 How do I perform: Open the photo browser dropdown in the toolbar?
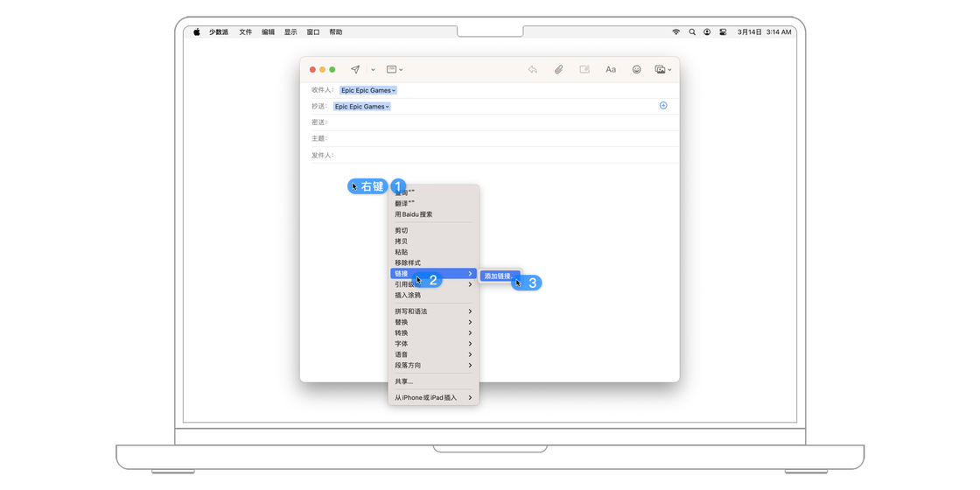(663, 69)
